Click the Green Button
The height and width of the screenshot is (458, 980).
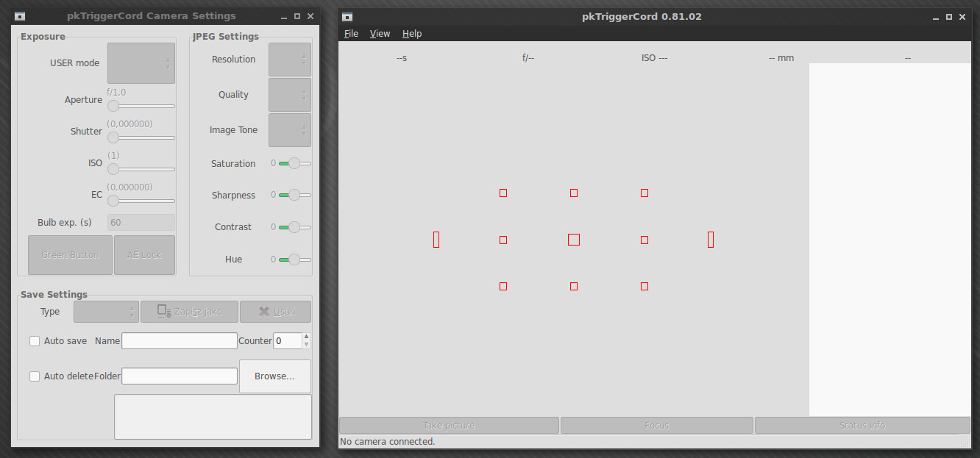point(70,255)
